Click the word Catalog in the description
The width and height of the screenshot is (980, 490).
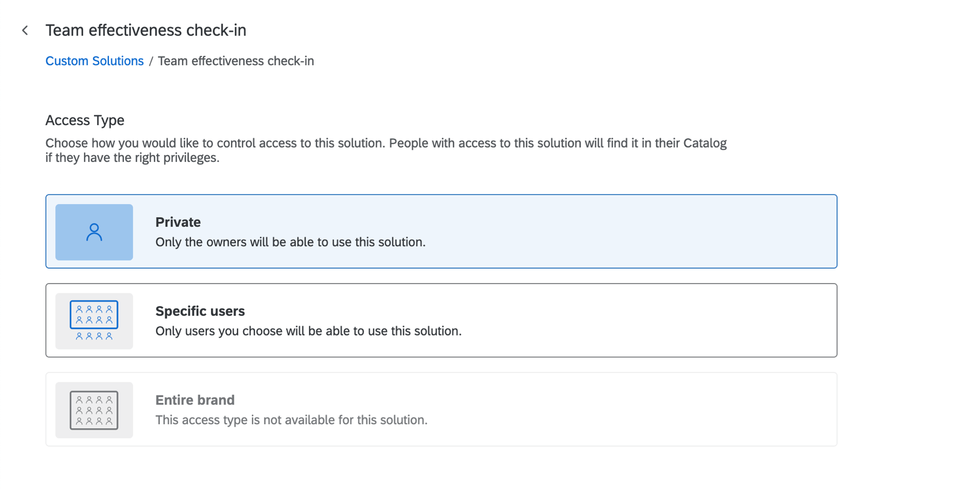click(704, 143)
